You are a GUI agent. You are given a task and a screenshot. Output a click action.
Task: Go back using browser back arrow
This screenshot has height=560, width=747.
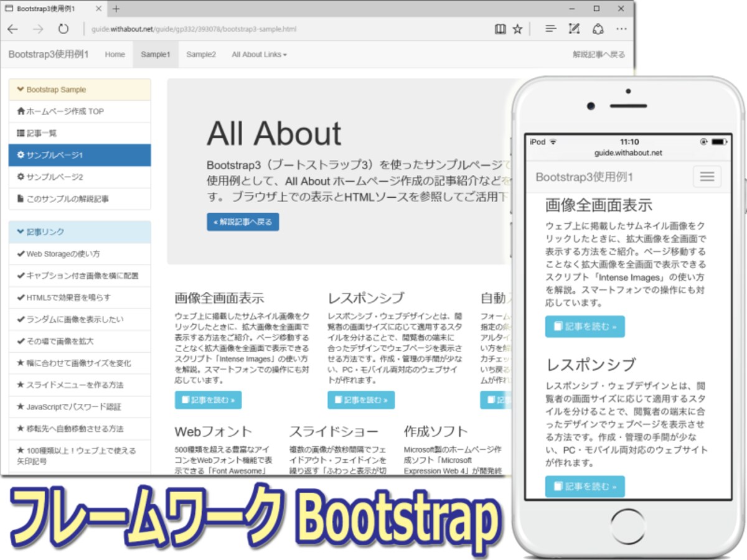click(x=12, y=29)
